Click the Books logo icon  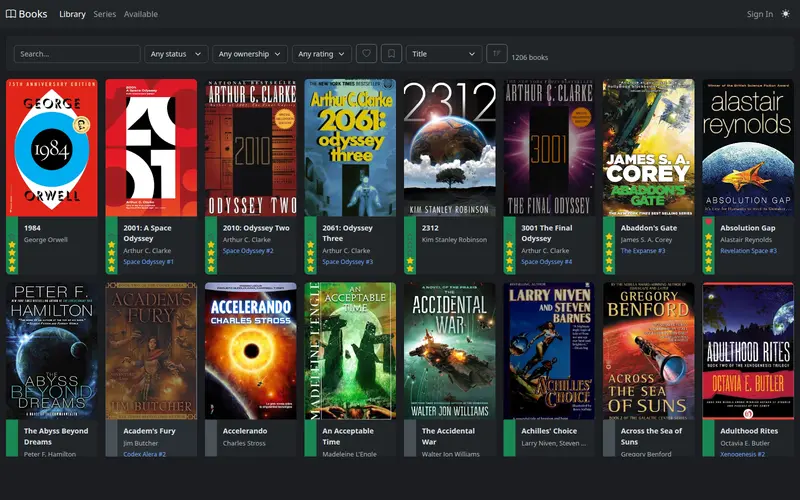click(11, 14)
